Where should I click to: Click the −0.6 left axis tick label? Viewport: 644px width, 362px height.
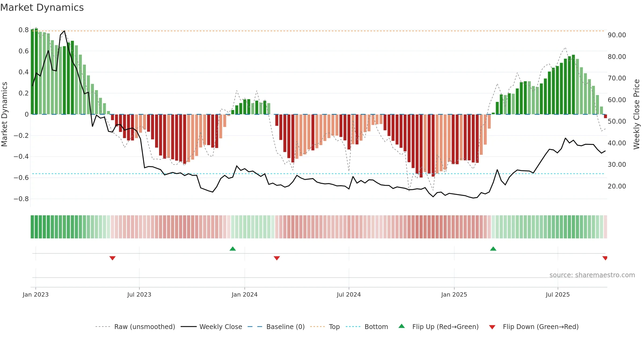pos(21,178)
